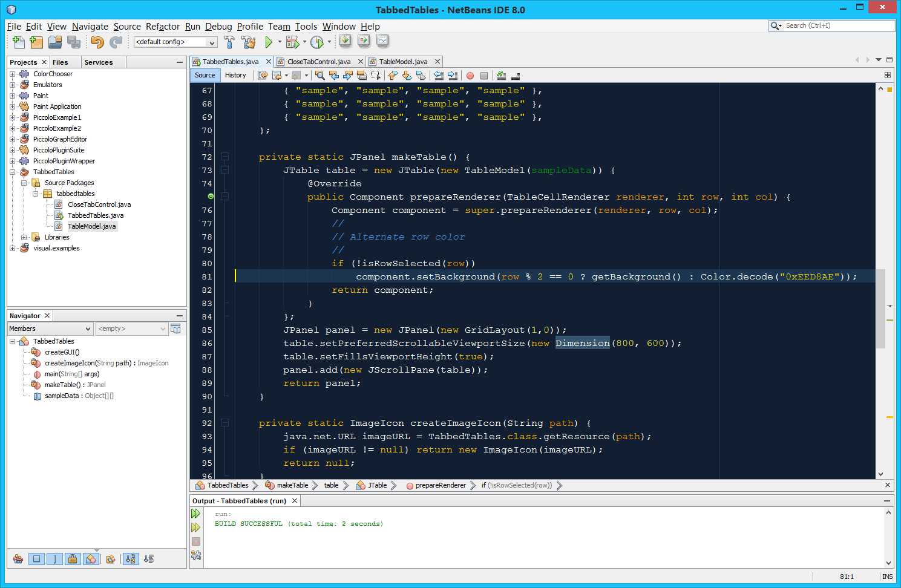Click the Build Project hammer icon
The image size is (901, 588).
[x=229, y=42]
